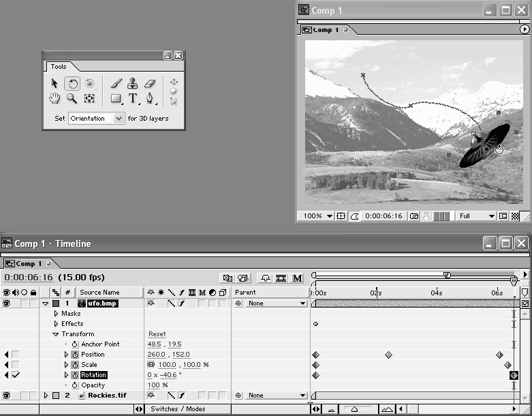Click the middle Position keyframe diamond
Image resolution: width=532 pixels, height=416 pixels.
[388, 355]
